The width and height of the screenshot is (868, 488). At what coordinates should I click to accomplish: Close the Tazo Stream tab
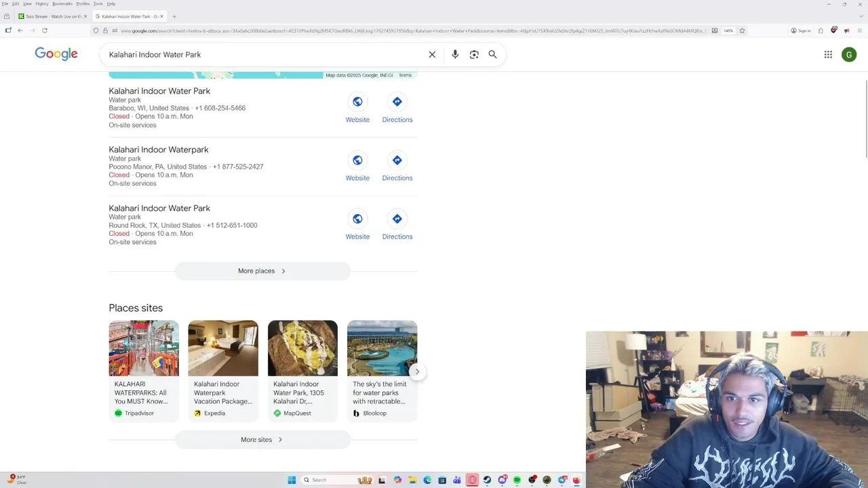click(85, 16)
